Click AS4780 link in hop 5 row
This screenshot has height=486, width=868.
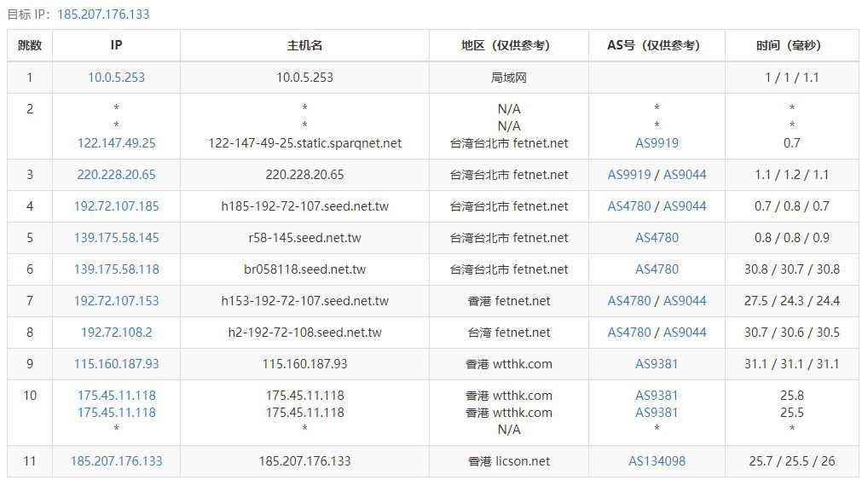click(x=657, y=238)
